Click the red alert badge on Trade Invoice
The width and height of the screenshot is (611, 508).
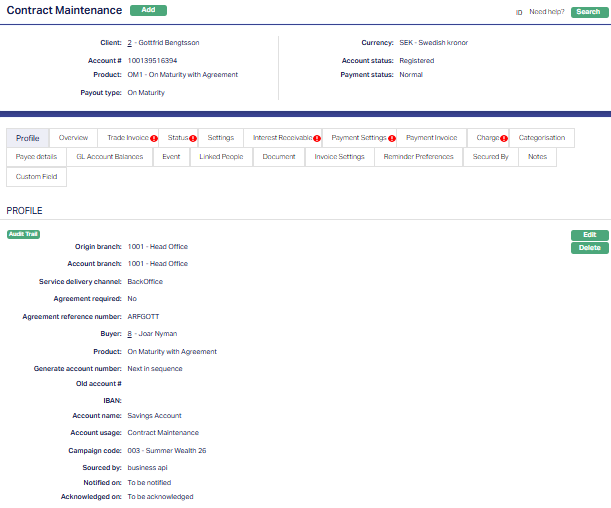pyautogui.click(x=154, y=138)
